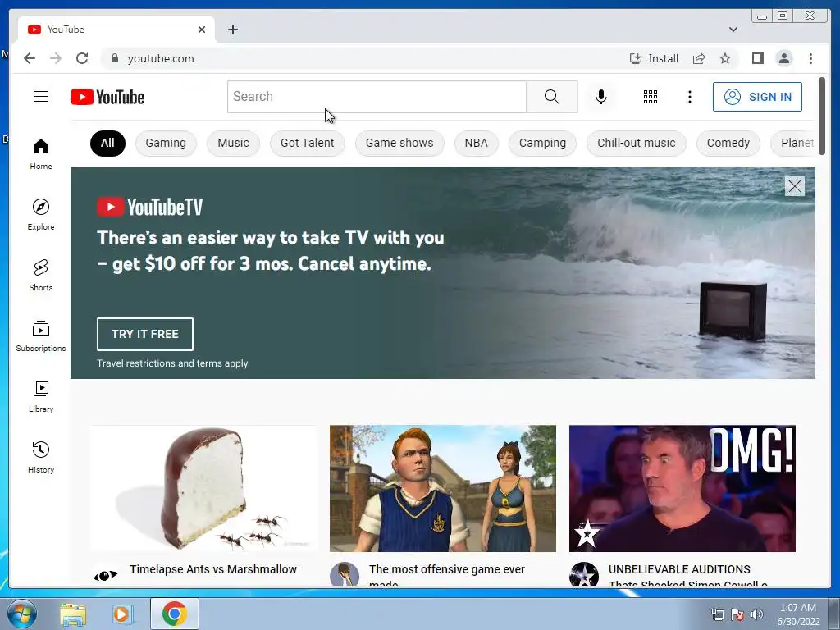Go forward in the browser

[56, 58]
